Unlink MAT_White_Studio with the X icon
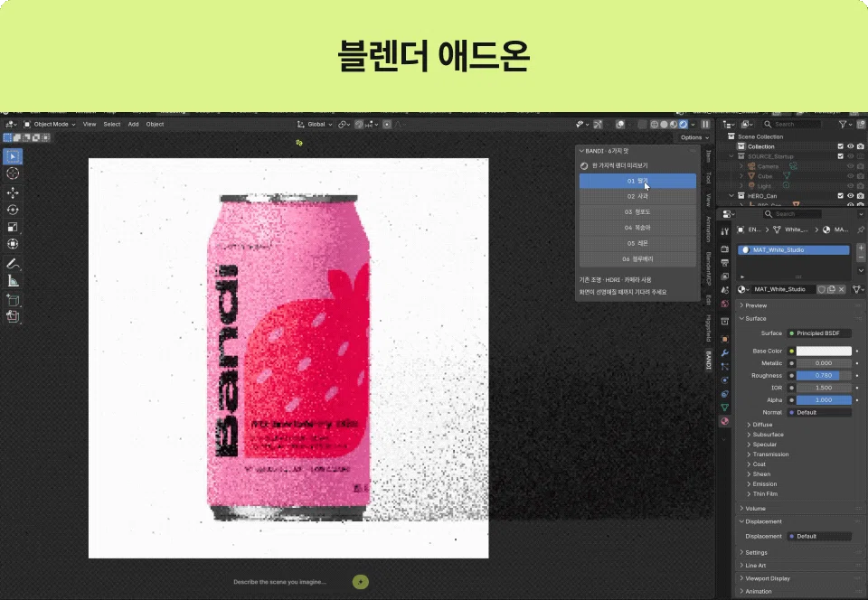Viewport: 868px width, 600px height. click(842, 289)
